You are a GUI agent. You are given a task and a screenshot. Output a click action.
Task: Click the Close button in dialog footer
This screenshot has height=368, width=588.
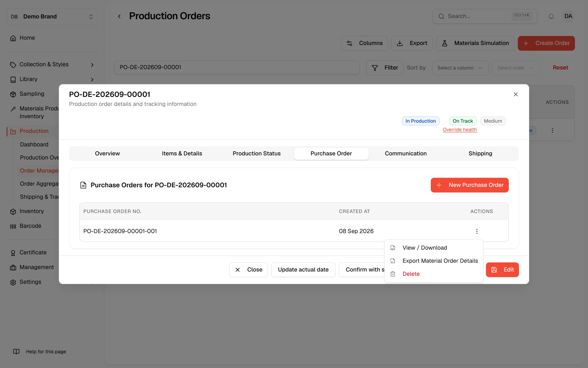click(248, 270)
